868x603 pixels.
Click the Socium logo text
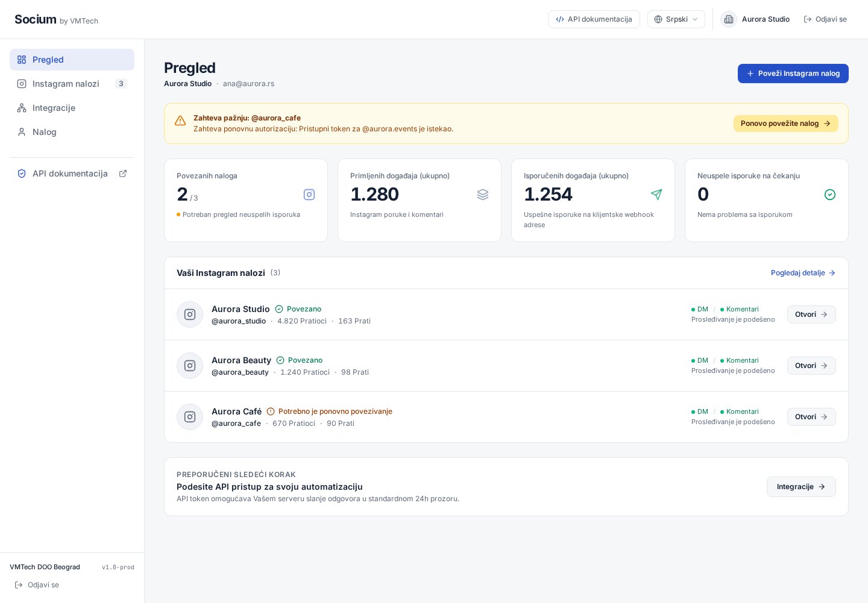tap(36, 19)
